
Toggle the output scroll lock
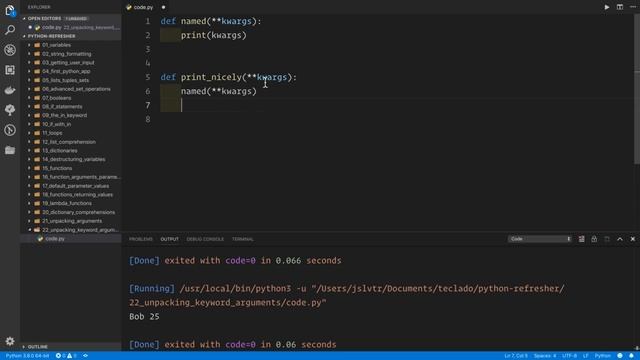coord(594,239)
